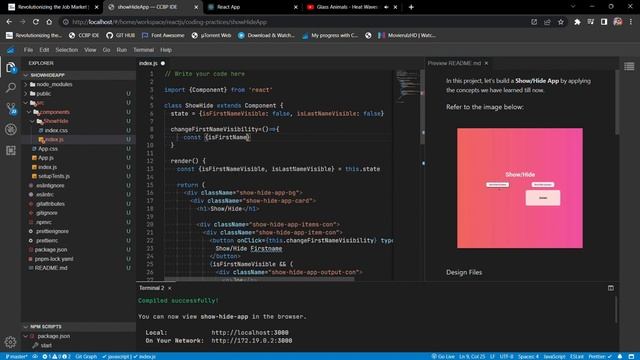Open the File menu
Screen dimensions: 640x360
point(28,50)
